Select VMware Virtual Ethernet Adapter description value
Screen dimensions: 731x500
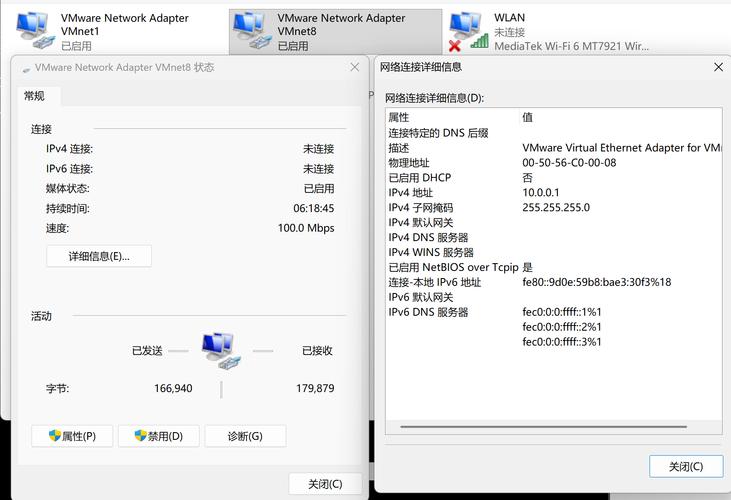[622, 148]
